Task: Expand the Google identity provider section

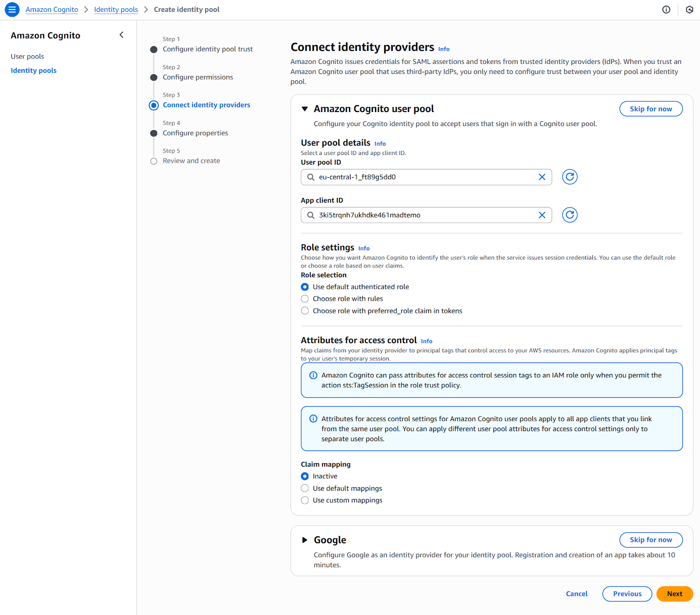Action: pyautogui.click(x=305, y=540)
